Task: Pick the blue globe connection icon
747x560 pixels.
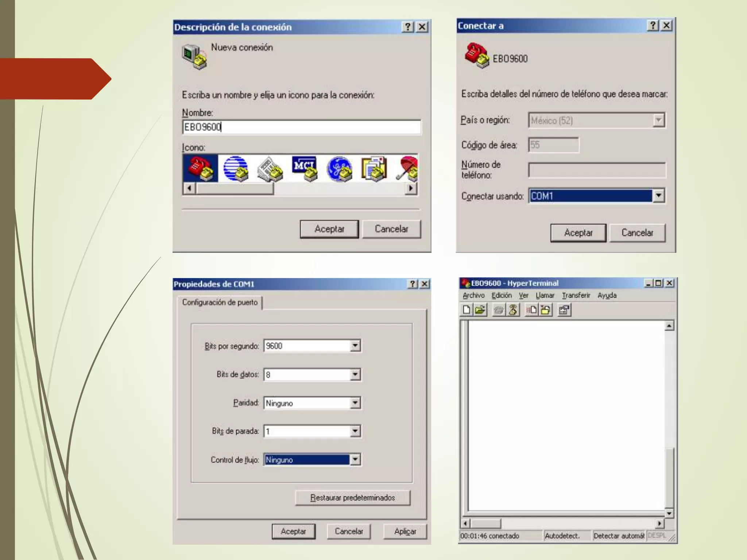Action: point(236,168)
